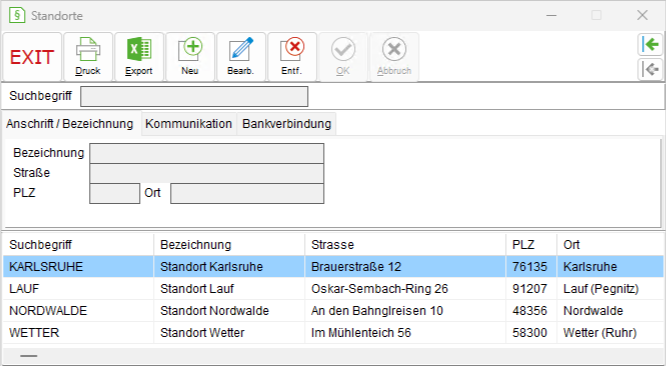Export locations to Excel
This screenshot has height=366, width=666.
click(139, 57)
